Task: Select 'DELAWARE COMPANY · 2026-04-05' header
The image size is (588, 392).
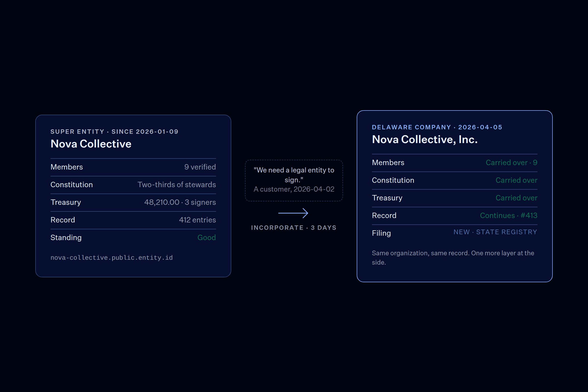Action: pyautogui.click(x=437, y=127)
